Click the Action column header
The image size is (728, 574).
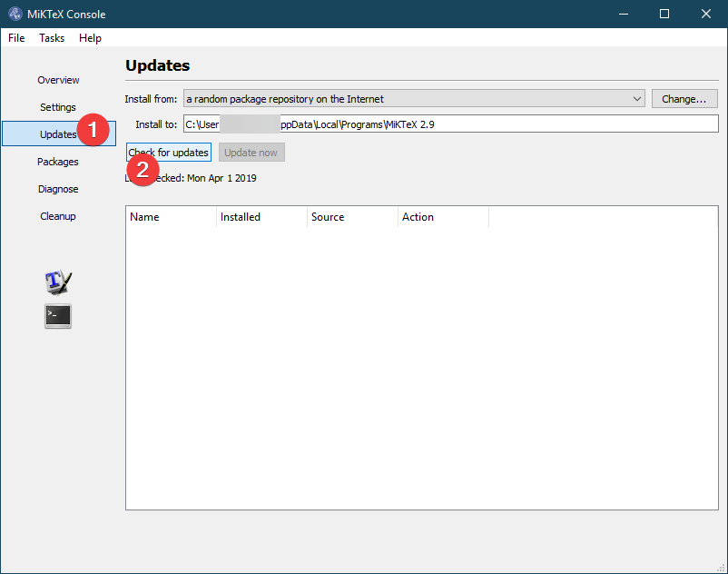pyautogui.click(x=443, y=217)
